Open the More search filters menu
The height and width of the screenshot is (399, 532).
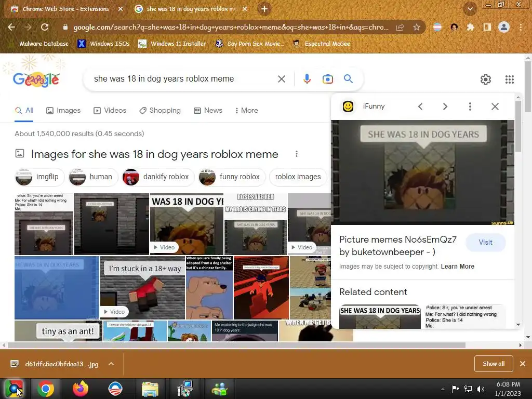[246, 111]
